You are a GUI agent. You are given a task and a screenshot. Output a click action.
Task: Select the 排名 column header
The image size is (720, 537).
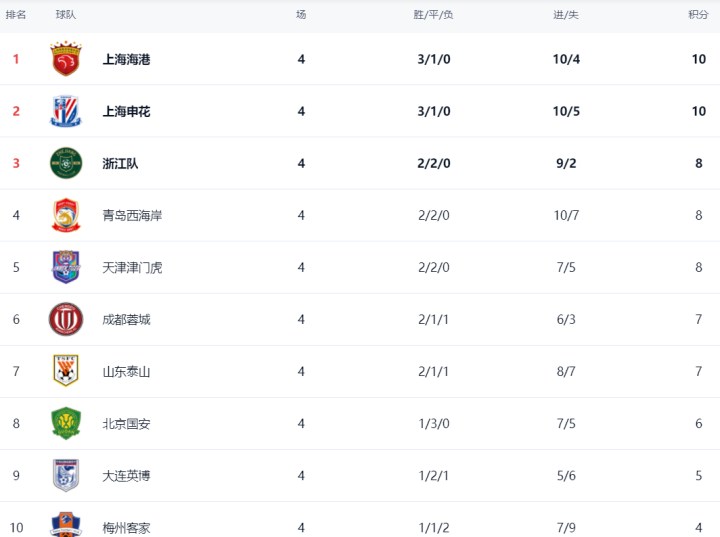[x=16, y=15]
